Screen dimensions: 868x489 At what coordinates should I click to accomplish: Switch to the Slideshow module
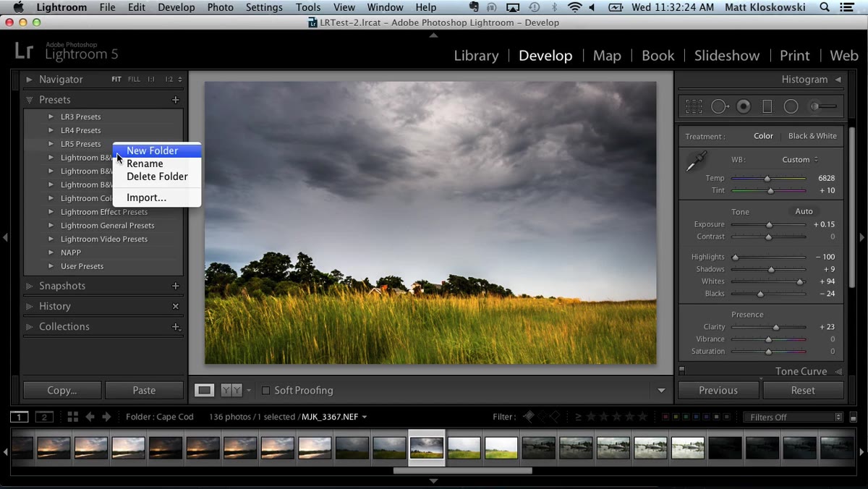(x=727, y=56)
